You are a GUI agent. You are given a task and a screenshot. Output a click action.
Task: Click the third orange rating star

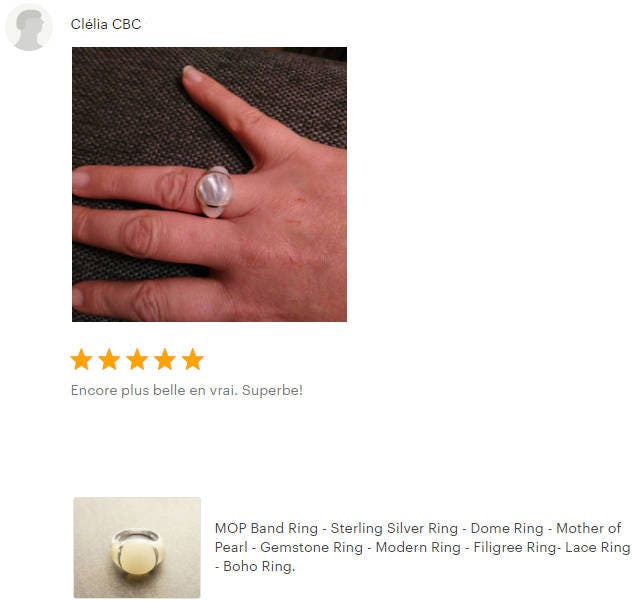tap(137, 359)
